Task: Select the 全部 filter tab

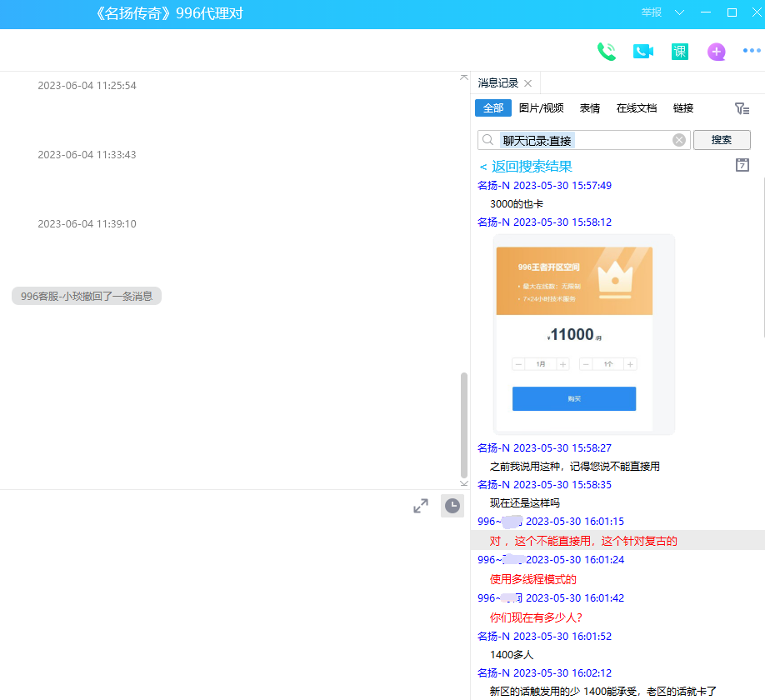Action: tap(493, 107)
